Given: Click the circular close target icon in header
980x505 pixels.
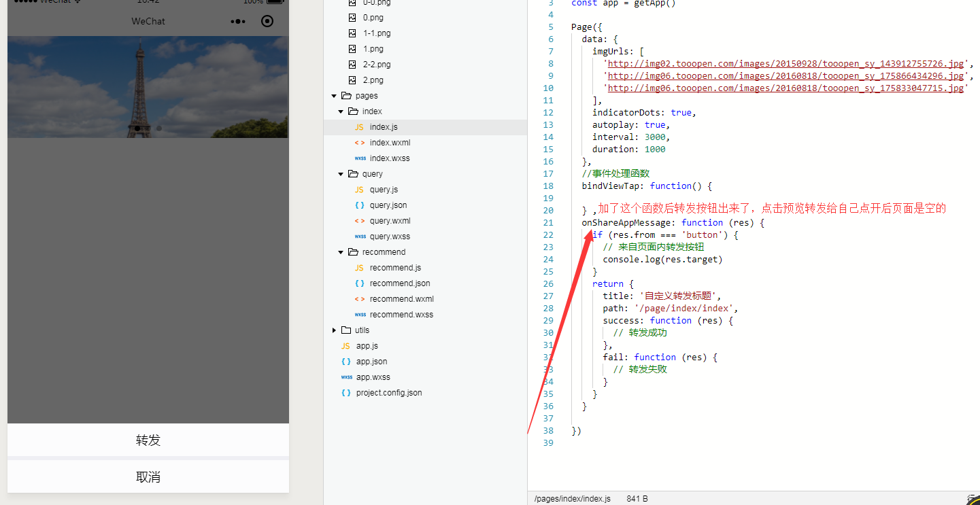Looking at the screenshot, I should (x=267, y=21).
